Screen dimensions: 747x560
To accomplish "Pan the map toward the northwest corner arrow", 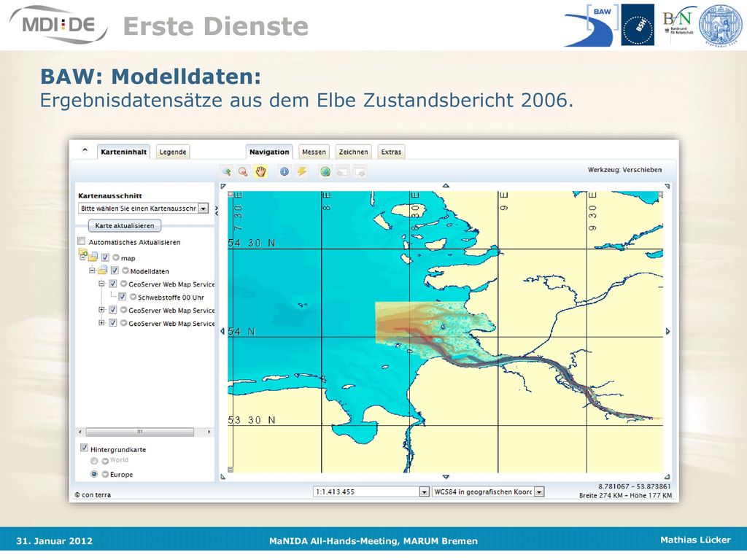I will [223, 186].
